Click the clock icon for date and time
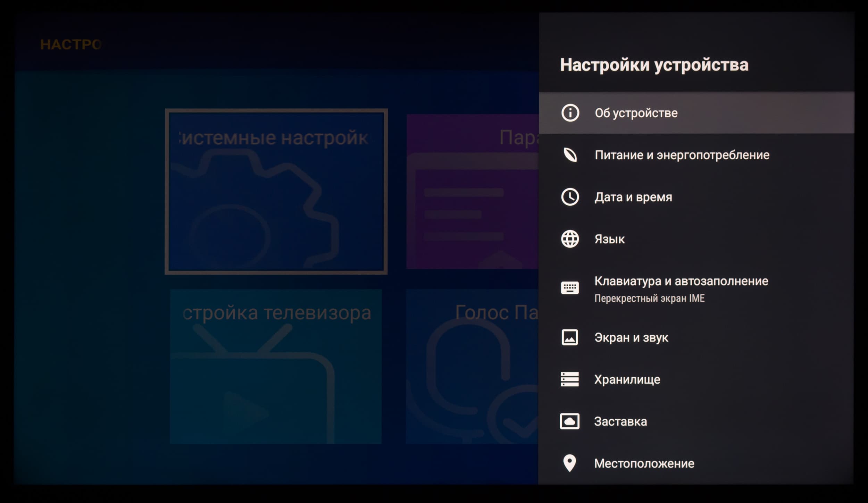Viewport: 868px width, 503px height. [570, 197]
